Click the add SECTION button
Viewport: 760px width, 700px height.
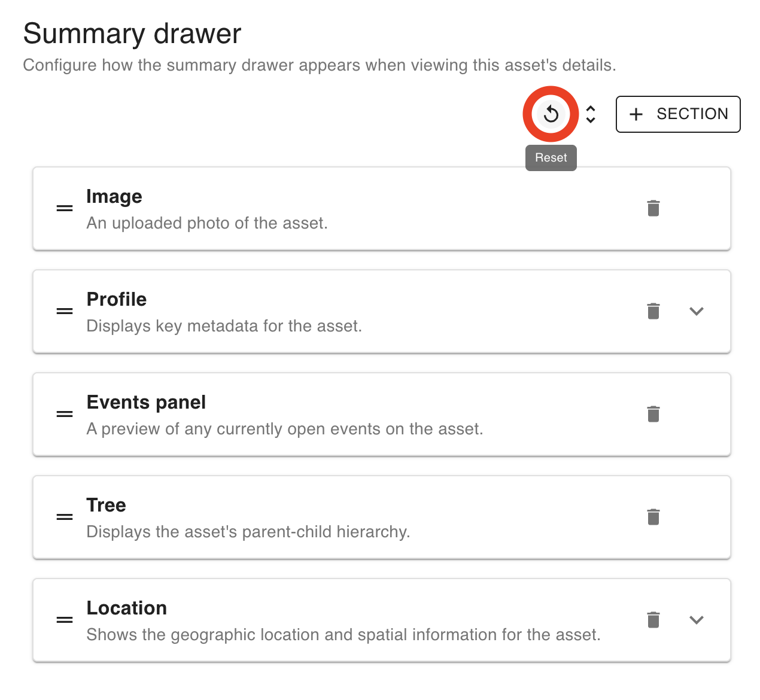pyautogui.click(x=678, y=114)
